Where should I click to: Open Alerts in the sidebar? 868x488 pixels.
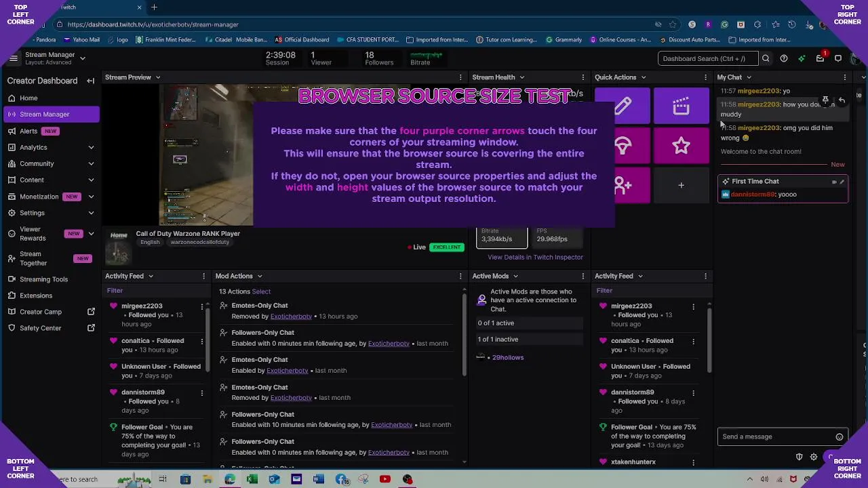click(51, 131)
